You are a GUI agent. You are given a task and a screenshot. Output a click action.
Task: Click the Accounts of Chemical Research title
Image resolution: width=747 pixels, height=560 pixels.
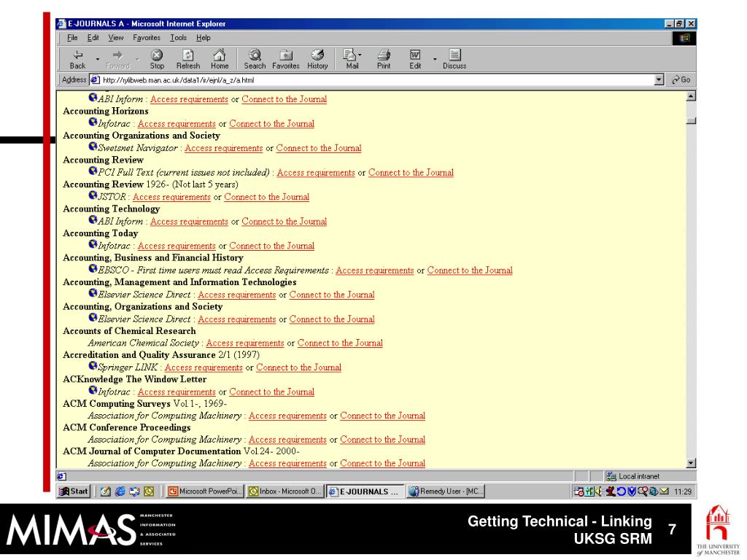129,331
